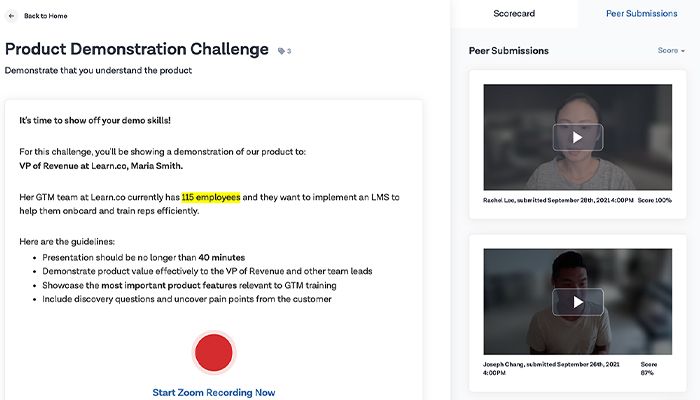The height and width of the screenshot is (400, 700).
Task: Go Back to Home link
Action: [46, 16]
